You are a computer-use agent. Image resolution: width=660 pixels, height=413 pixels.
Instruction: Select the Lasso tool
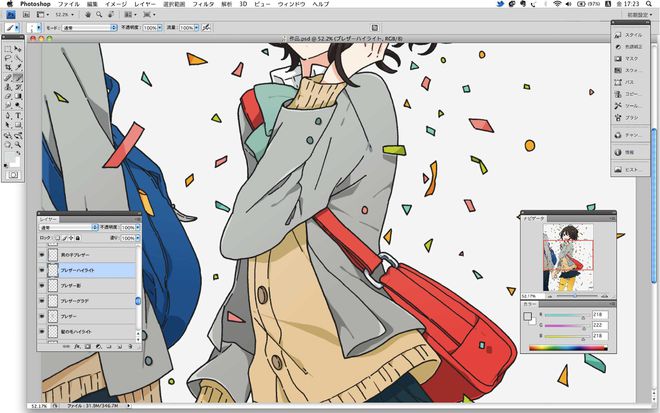point(8,59)
